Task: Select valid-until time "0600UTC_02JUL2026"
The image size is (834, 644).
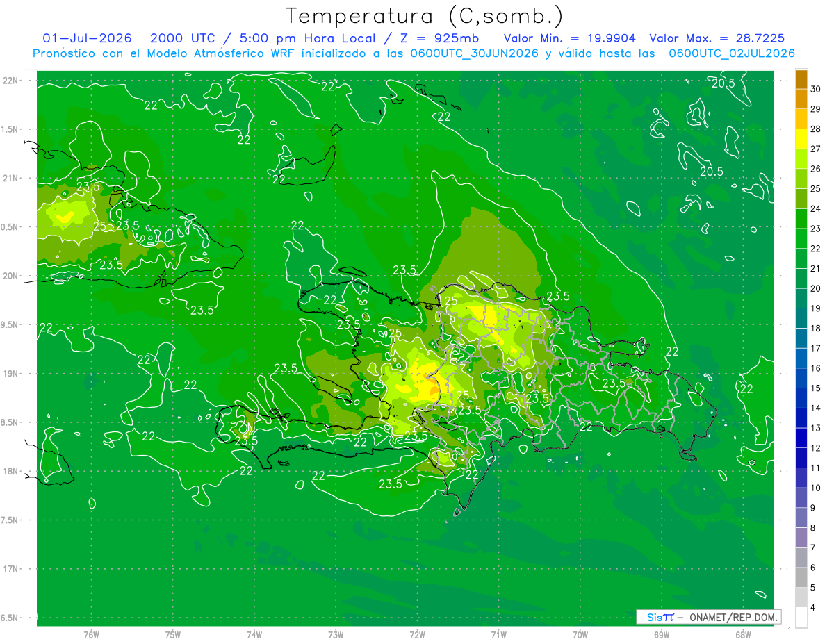Action: coord(732,53)
